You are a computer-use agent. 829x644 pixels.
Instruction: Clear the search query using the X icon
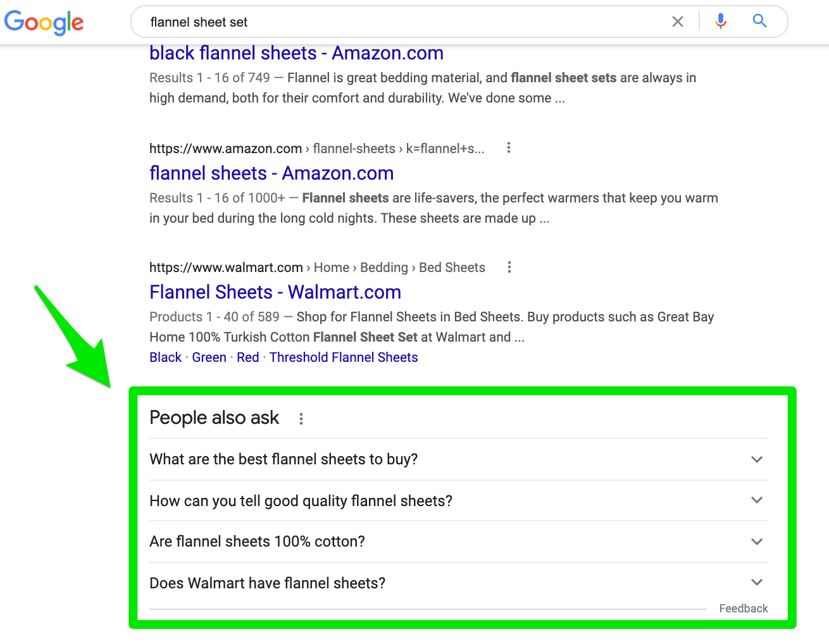[677, 21]
